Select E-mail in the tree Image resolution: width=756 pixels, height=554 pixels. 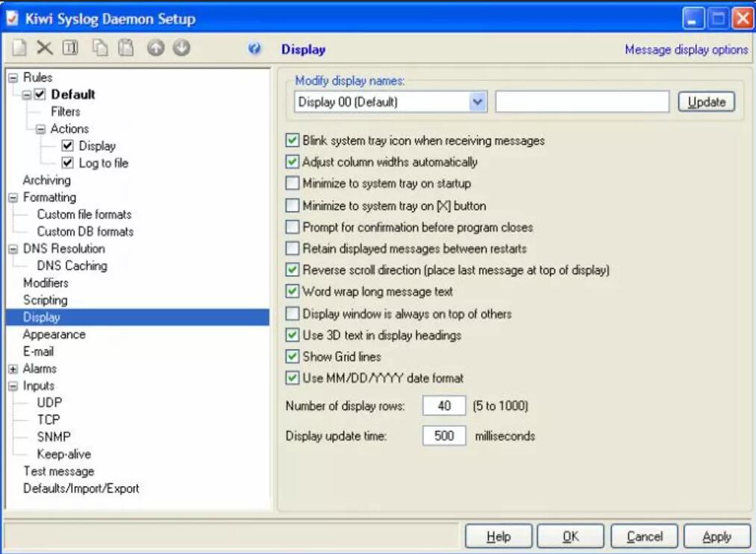[x=38, y=352]
